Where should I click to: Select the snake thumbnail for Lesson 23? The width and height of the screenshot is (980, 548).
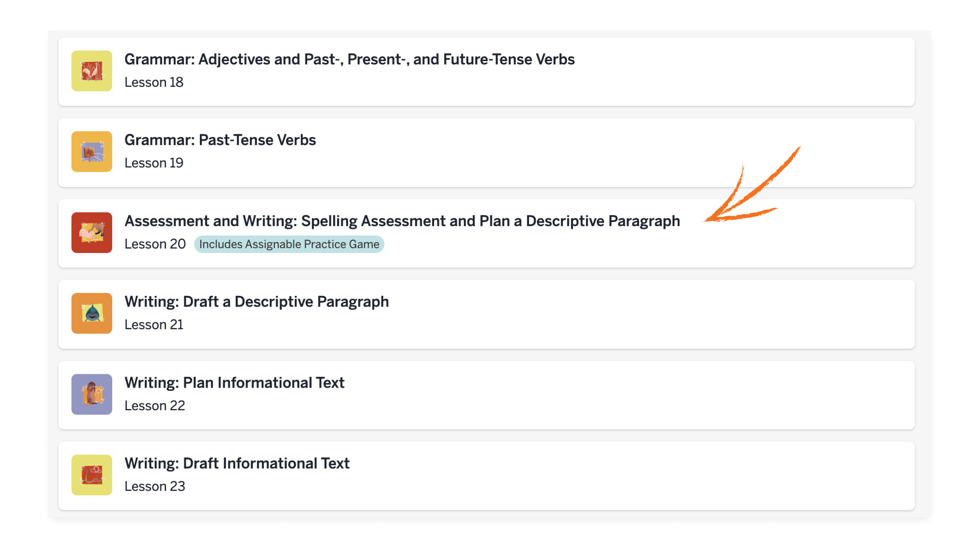(x=91, y=476)
